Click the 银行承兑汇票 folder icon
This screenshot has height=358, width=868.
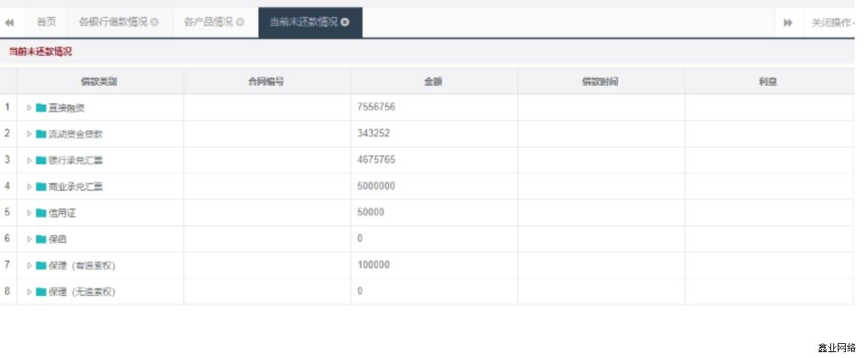[41, 160]
